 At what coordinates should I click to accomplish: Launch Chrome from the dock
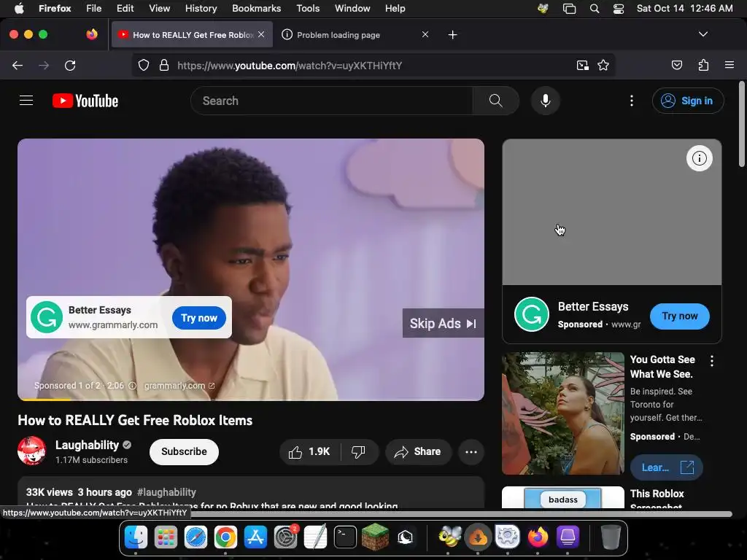(x=225, y=537)
